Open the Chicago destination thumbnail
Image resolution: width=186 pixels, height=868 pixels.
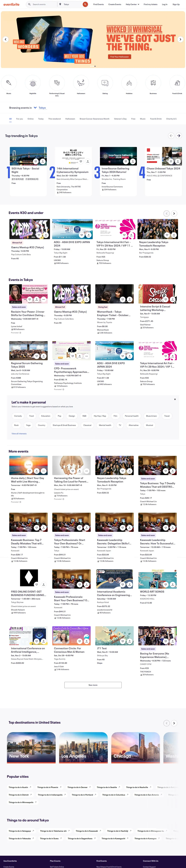point(136,748)
